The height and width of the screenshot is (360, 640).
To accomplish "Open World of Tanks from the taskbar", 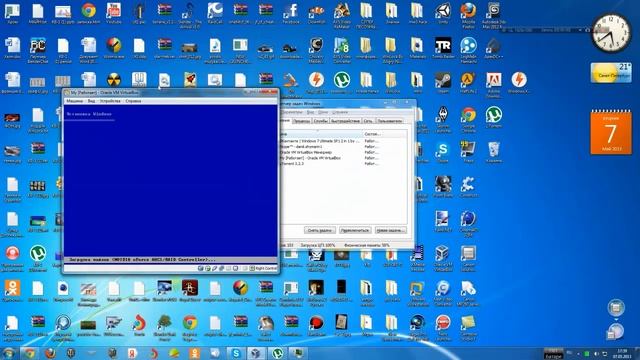I will [x=70, y=353].
